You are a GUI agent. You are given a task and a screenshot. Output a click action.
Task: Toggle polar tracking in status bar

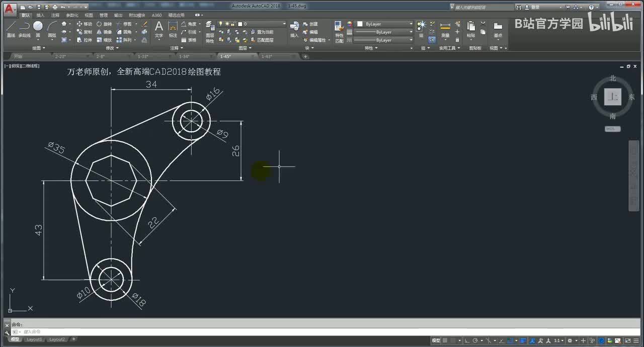click(475, 340)
